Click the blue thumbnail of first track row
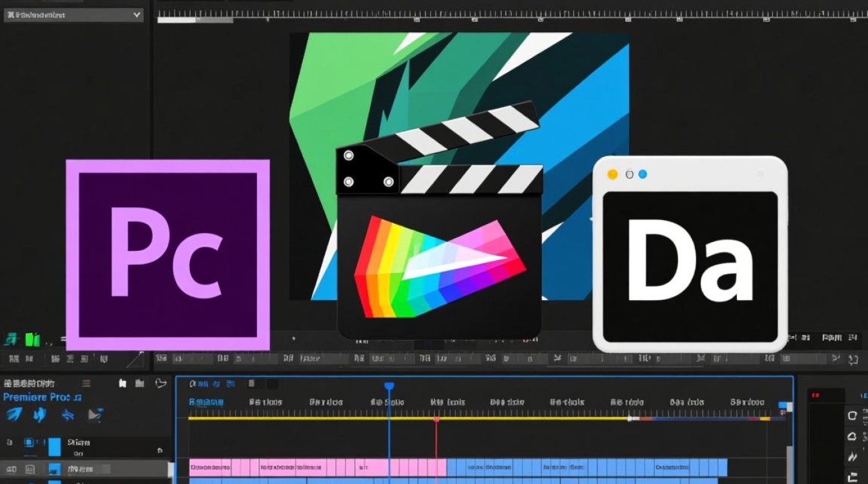 click(54, 447)
